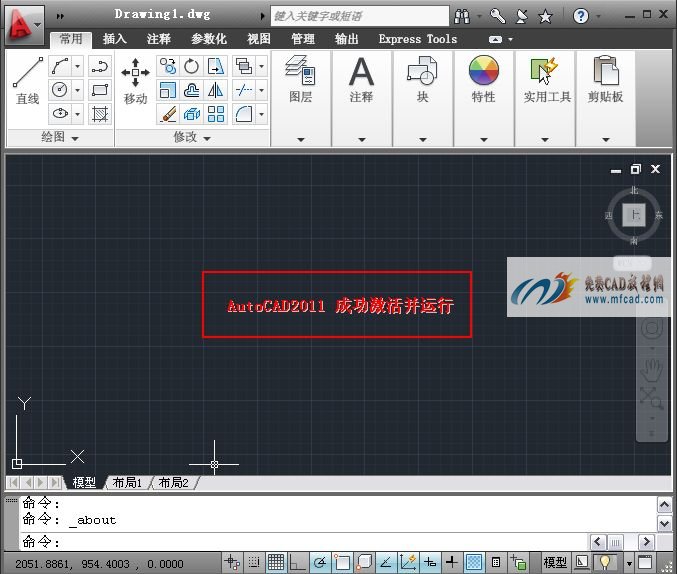Click the Trim tool
Screen dimensions: 677x574
point(244,90)
